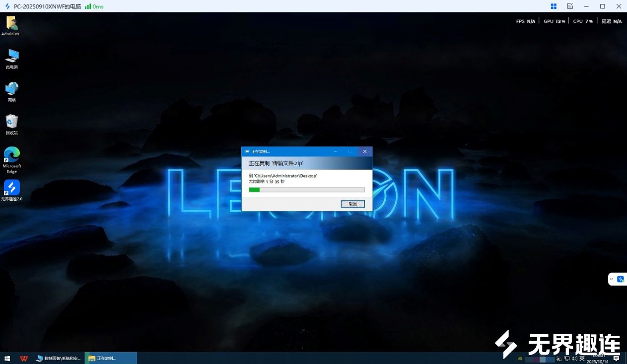Viewport: 627px width, 364px height.
Task: Minimize the 正在复制 copy dialog
Action: tap(335, 151)
